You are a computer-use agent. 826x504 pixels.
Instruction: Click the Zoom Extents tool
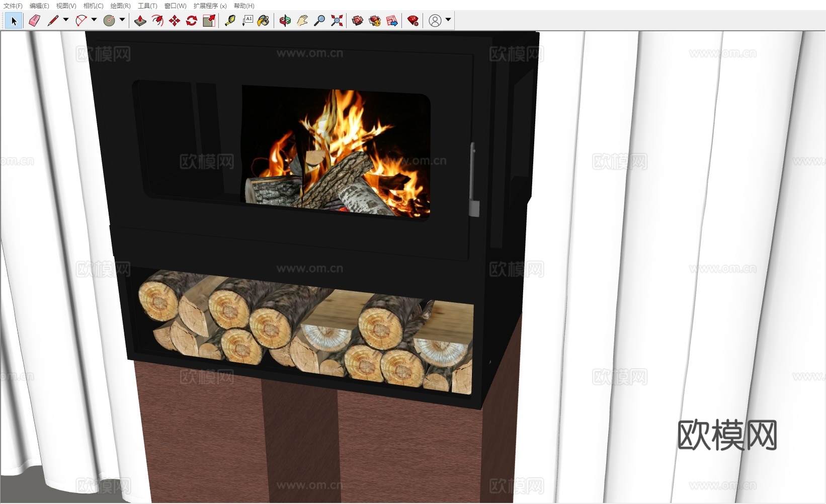coord(337,21)
